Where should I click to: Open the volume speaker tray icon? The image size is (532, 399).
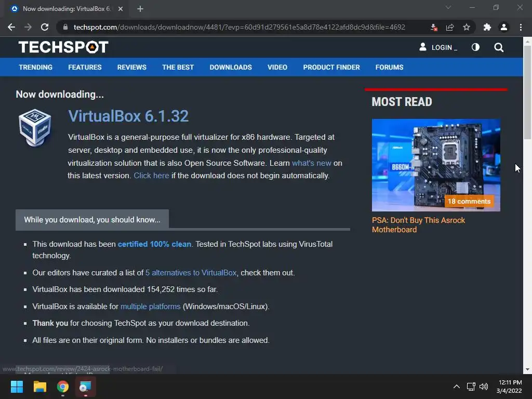click(484, 387)
